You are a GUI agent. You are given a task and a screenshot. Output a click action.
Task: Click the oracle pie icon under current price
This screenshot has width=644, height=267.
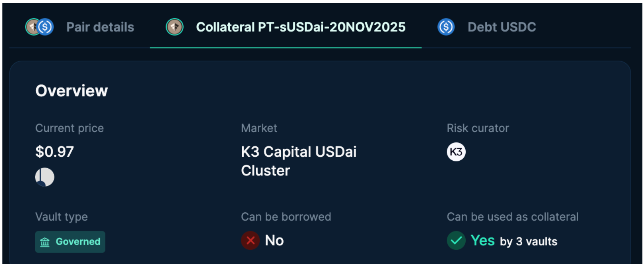[x=45, y=177]
